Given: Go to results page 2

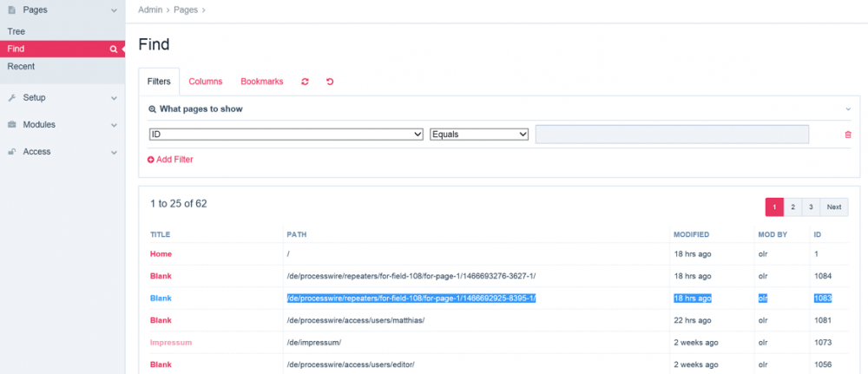Looking at the screenshot, I should (x=792, y=207).
